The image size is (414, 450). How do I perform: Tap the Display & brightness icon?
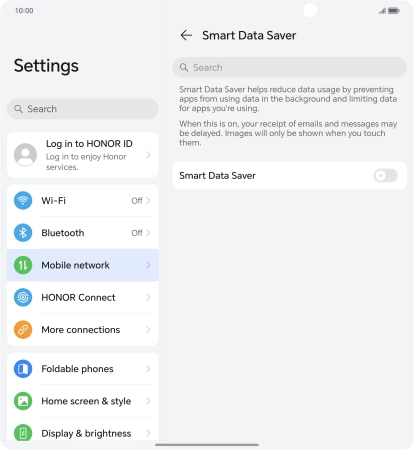23,433
